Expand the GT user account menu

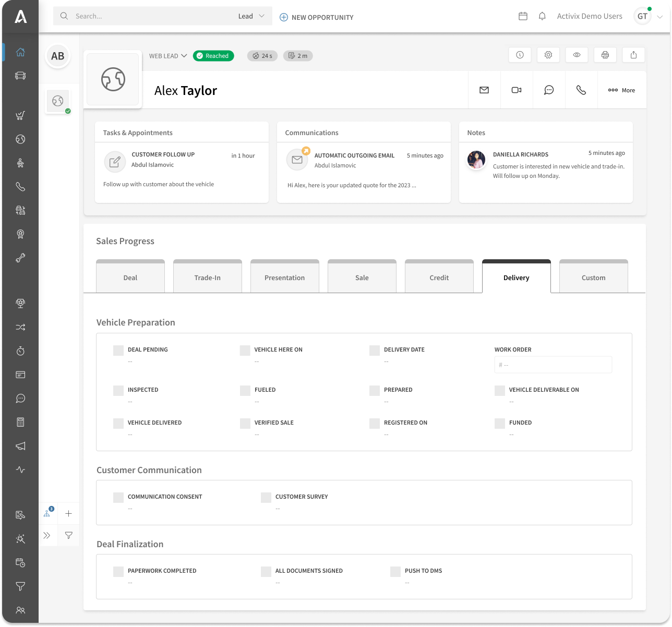coord(647,16)
